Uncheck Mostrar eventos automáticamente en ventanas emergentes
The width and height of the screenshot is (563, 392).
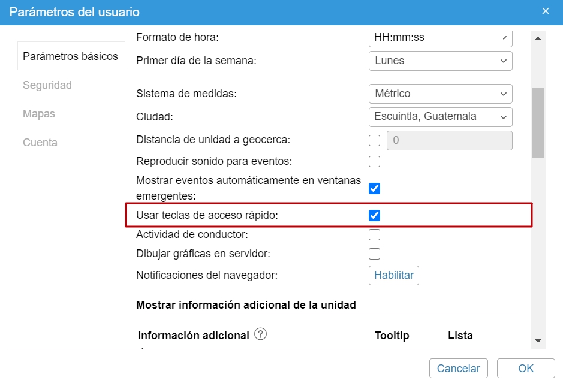click(x=375, y=189)
